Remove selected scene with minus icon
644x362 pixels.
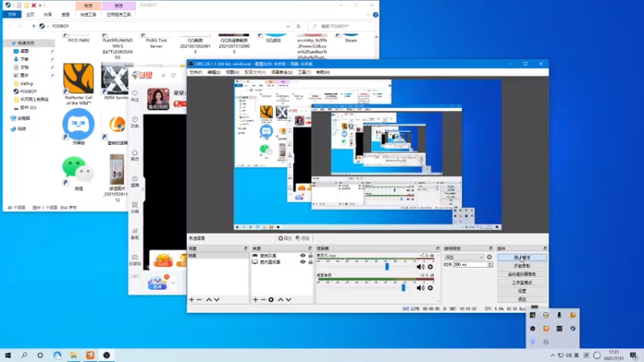tap(199, 299)
